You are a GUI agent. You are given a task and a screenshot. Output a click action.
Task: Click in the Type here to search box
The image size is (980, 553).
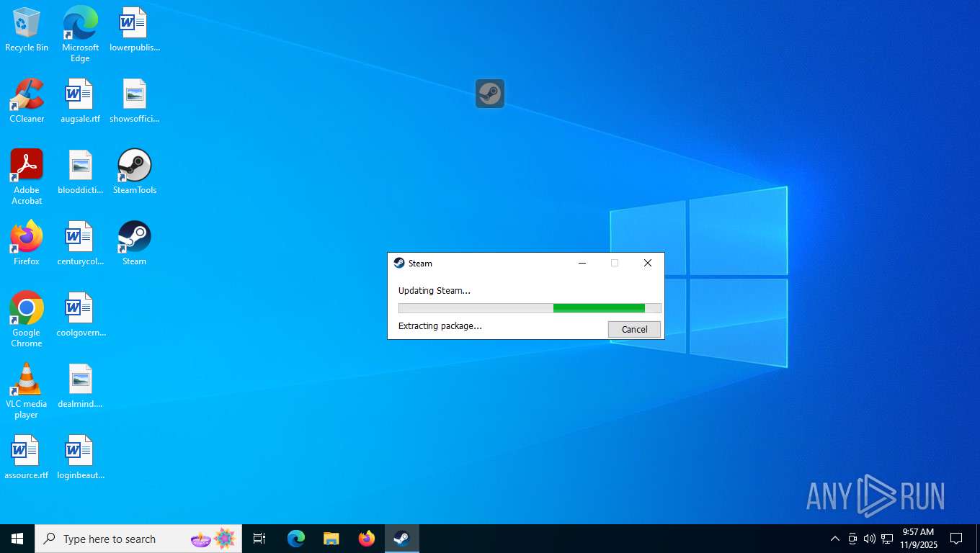pyautogui.click(x=138, y=539)
